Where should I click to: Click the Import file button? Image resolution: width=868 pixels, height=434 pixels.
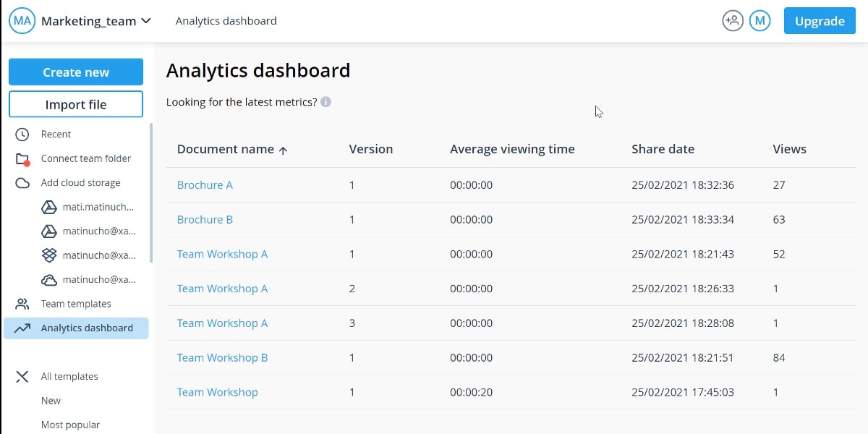(76, 104)
